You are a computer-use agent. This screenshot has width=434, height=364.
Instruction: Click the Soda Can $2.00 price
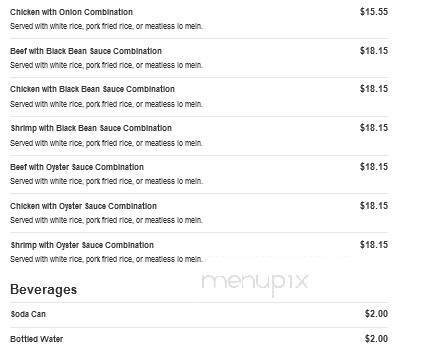(376, 314)
